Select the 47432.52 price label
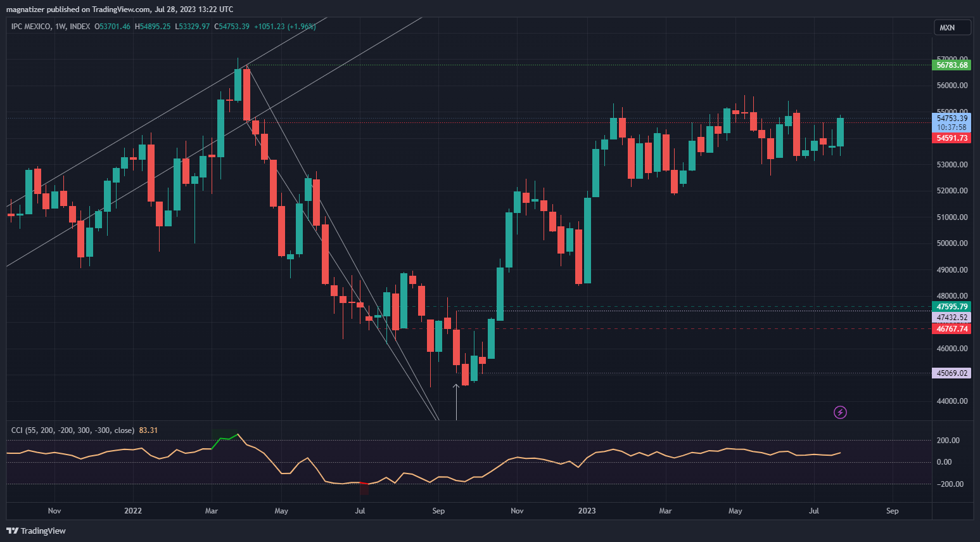The image size is (980, 542). (952, 318)
